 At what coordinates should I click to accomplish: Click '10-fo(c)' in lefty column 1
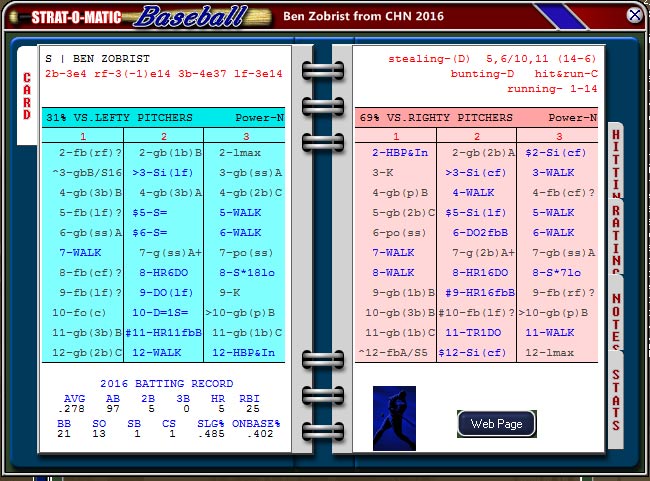click(x=79, y=313)
